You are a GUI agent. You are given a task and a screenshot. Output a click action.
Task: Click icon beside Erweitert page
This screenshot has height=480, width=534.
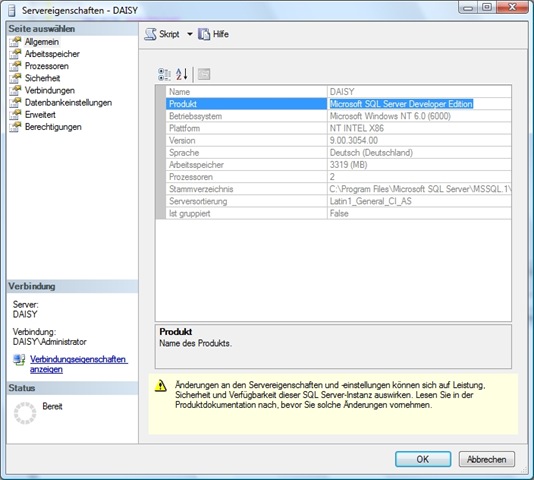(x=15, y=115)
